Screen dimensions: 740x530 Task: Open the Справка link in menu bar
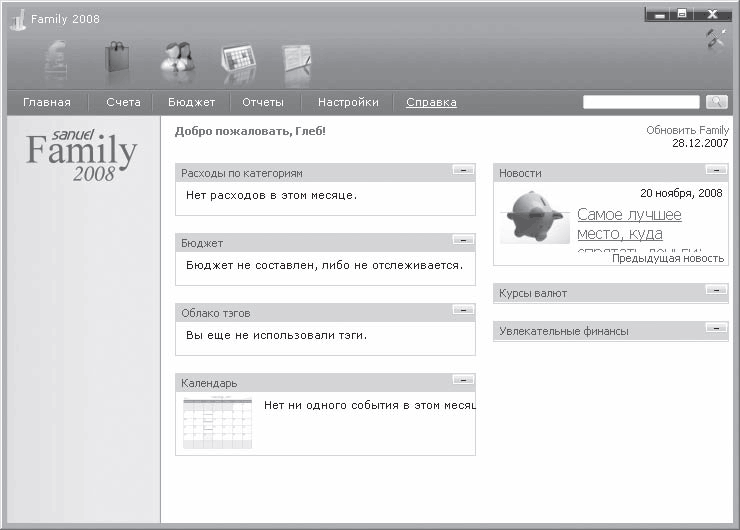click(431, 102)
